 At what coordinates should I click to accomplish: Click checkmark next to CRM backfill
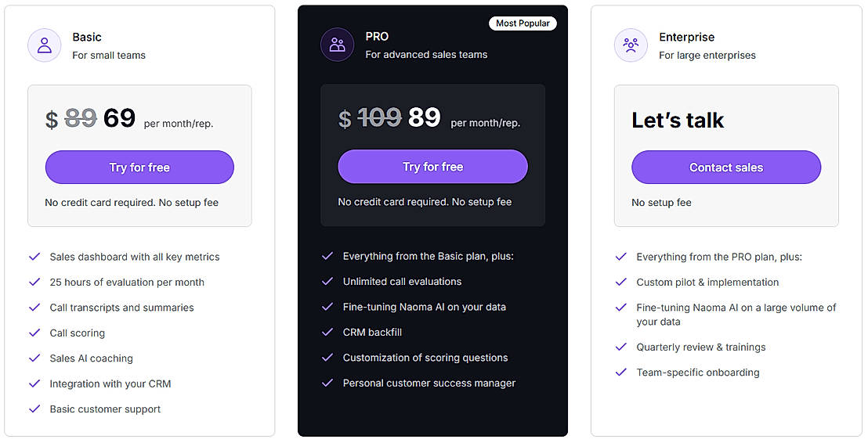coord(327,332)
